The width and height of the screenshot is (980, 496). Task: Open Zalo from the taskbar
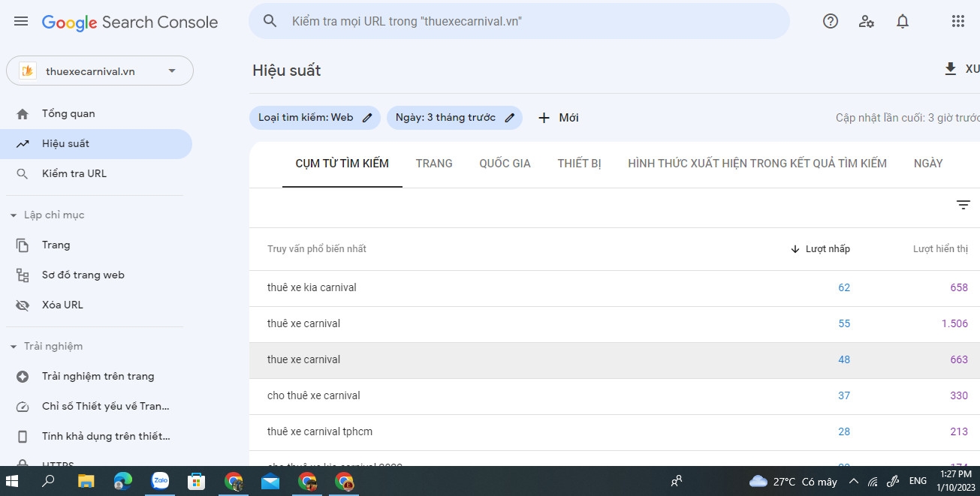160,481
